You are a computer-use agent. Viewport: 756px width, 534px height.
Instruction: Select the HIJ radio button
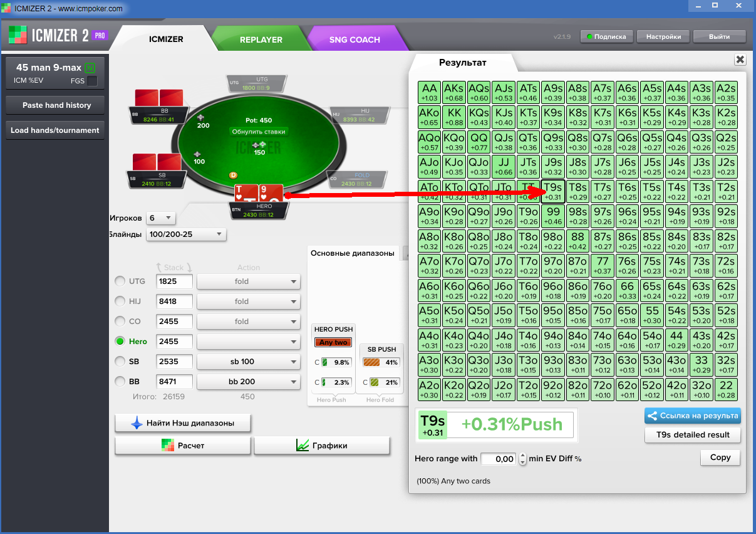coord(120,301)
